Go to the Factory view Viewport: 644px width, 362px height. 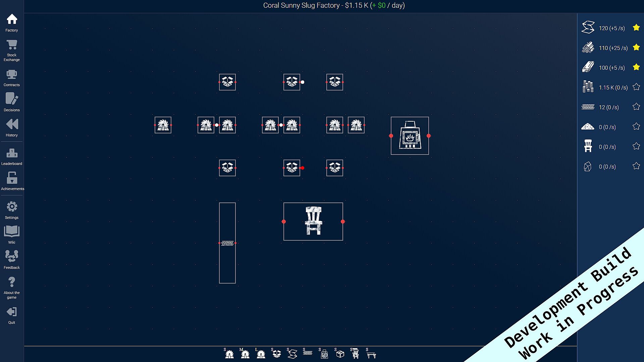click(12, 23)
